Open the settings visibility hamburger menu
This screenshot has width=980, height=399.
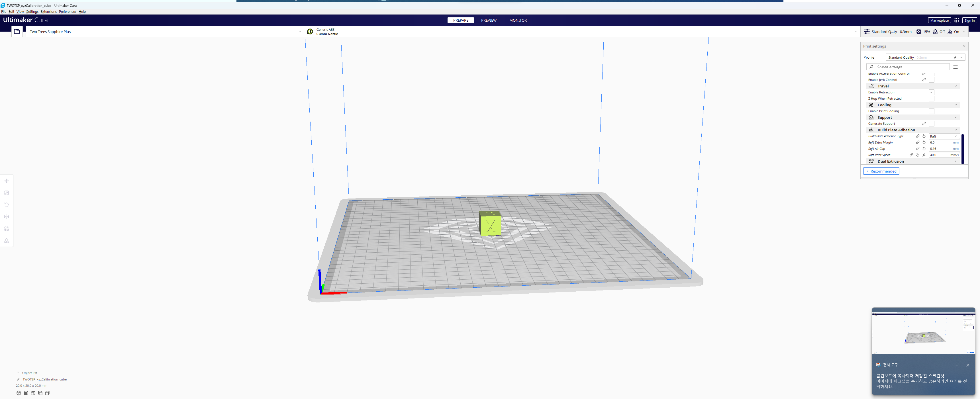pyautogui.click(x=955, y=67)
